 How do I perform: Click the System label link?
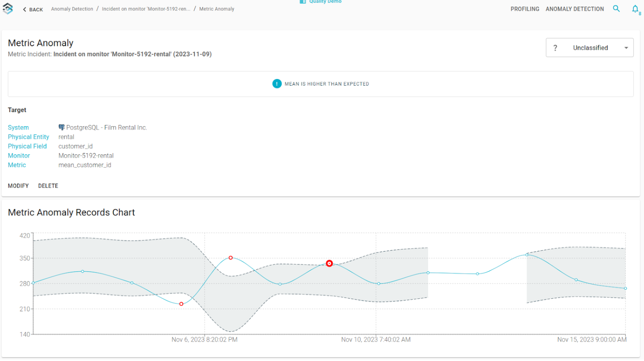point(18,128)
